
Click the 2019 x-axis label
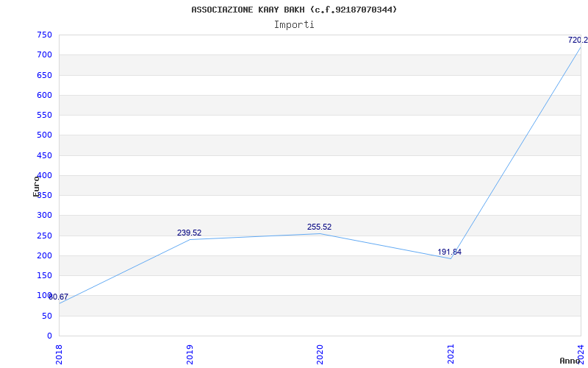(x=190, y=355)
